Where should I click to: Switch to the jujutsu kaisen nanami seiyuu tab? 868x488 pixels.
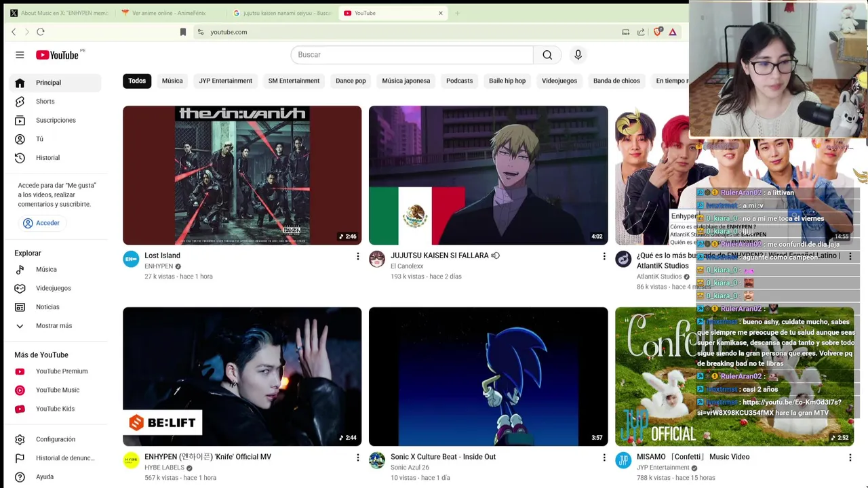tap(282, 13)
